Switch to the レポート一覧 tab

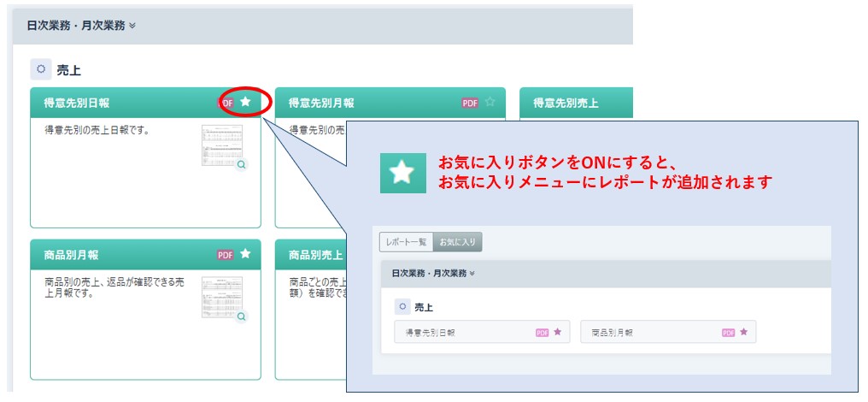pos(406,243)
